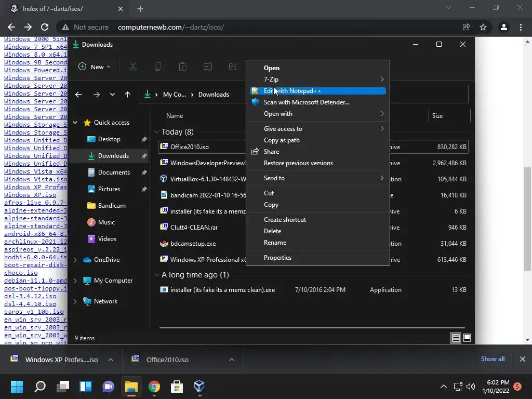
Task: Open options chevron for Office2010.iso download
Action: [x=232, y=360]
